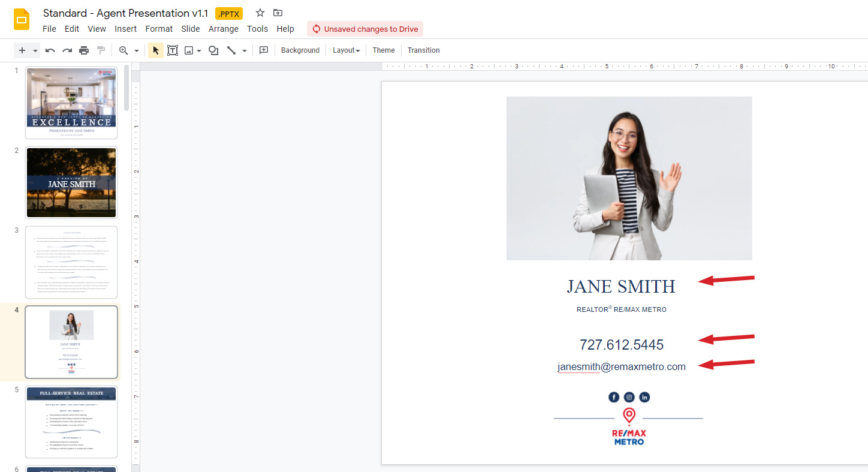
Task: Click the Background button
Action: (300, 50)
